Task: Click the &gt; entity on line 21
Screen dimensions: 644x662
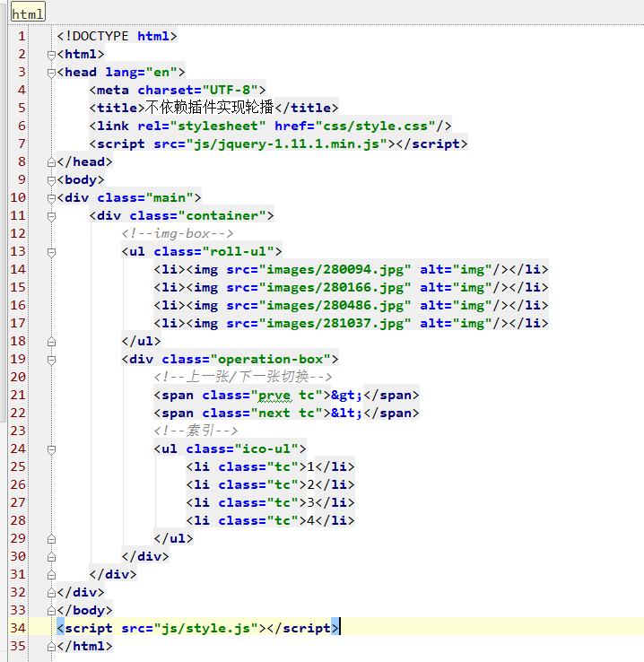Action: 346,396
